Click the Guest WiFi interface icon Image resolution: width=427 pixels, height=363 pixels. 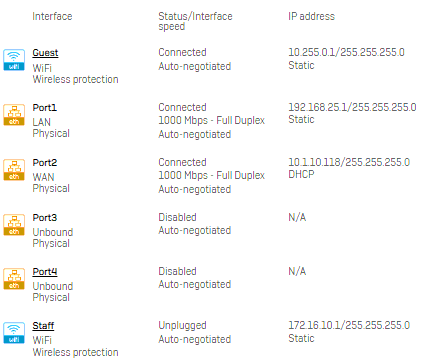14,60
